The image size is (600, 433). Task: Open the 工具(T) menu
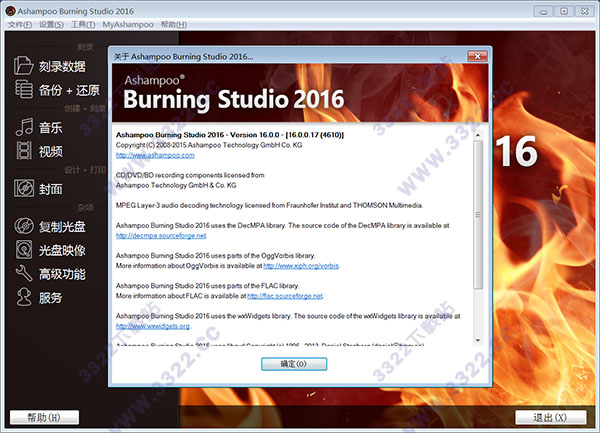(x=83, y=24)
